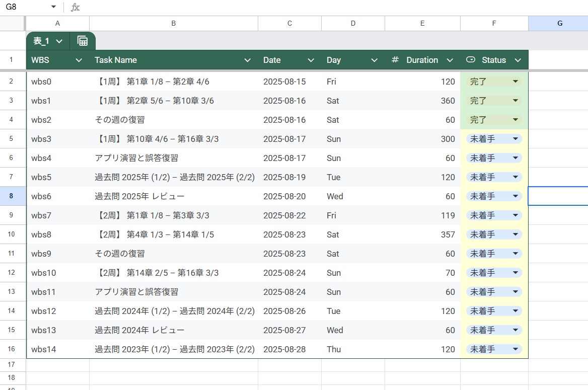Open the Task Name column dropdown
The width and height of the screenshot is (588, 390).
[x=248, y=60]
